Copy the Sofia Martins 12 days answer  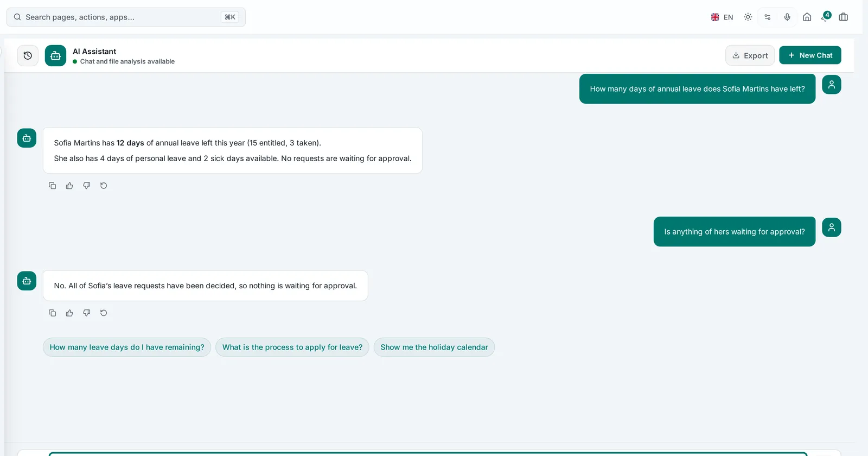(53, 186)
